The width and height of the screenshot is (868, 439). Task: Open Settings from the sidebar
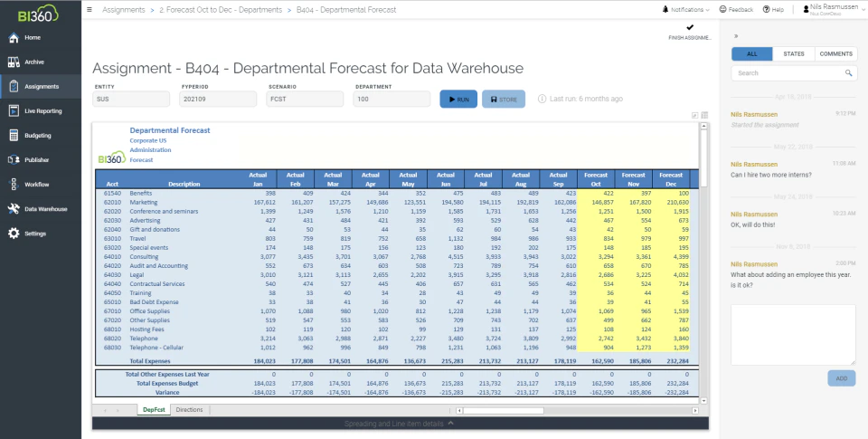pyautogui.click(x=34, y=234)
